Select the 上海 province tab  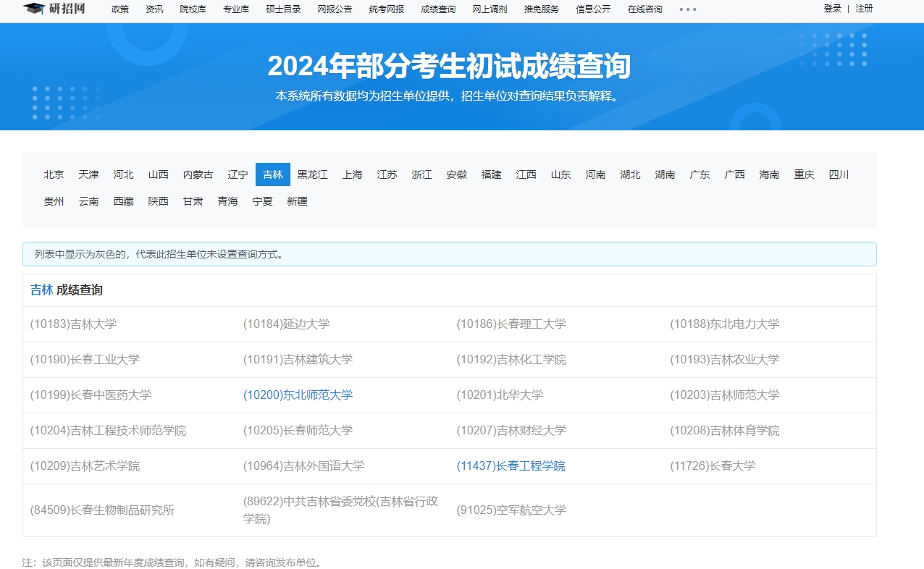point(353,174)
